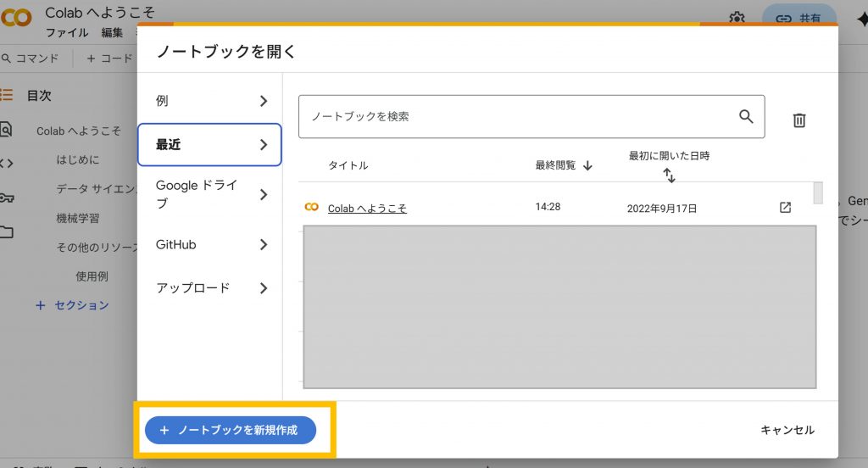Screen dimensions: 868x468
Task: Click ノートブックを新規作成 button
Action: pos(231,430)
